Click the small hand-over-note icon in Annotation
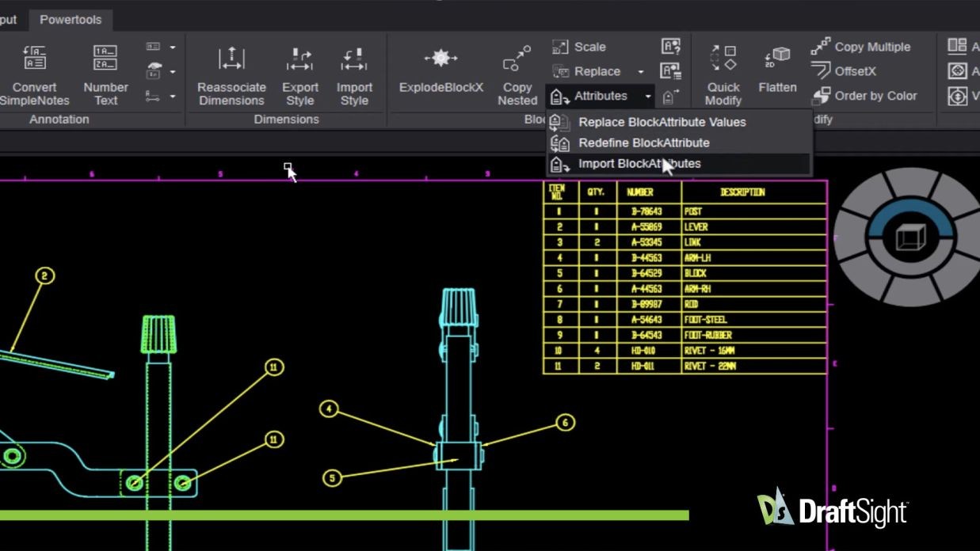Viewport: 980px width, 551px height. [x=154, y=71]
